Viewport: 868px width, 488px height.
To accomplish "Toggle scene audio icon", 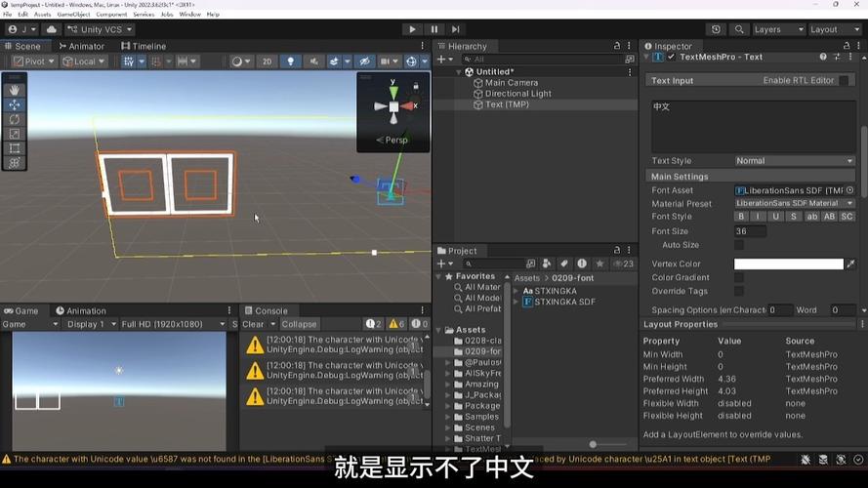I will 313,61.
